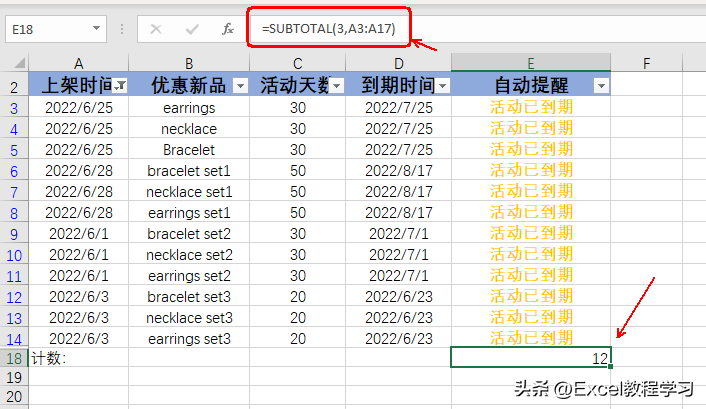Select cell containing necklace set2

(x=189, y=254)
